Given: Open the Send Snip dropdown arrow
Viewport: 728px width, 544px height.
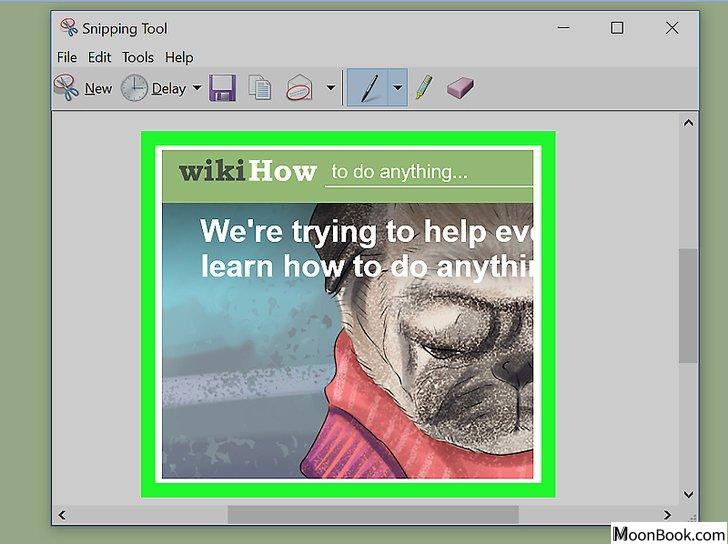Looking at the screenshot, I should tap(331, 87).
